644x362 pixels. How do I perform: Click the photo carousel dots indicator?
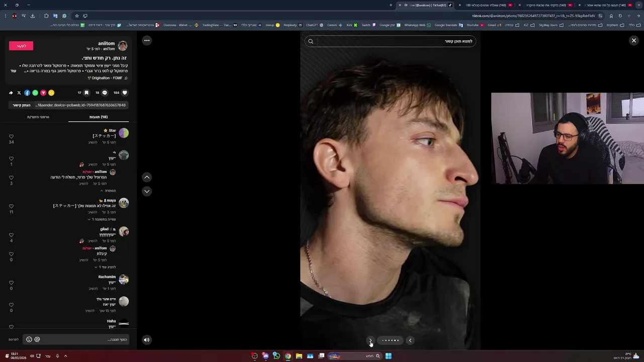[390, 340]
